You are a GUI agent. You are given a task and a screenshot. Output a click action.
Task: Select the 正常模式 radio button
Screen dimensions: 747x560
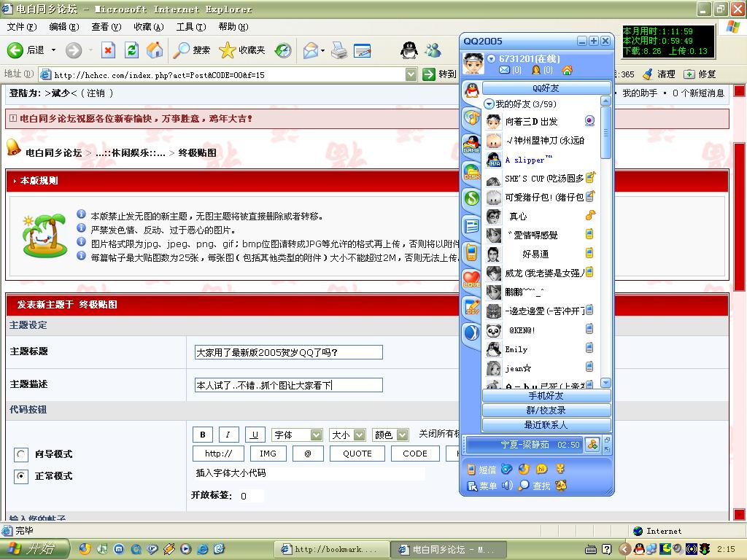point(22,476)
